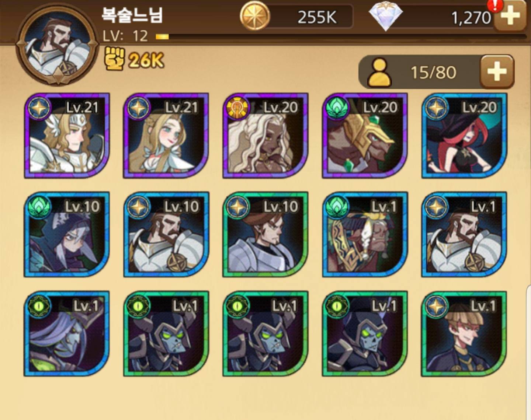Select the gold-helmeted beast Lv.20 hero
Screen dimensions: 531x420
[x=365, y=136]
